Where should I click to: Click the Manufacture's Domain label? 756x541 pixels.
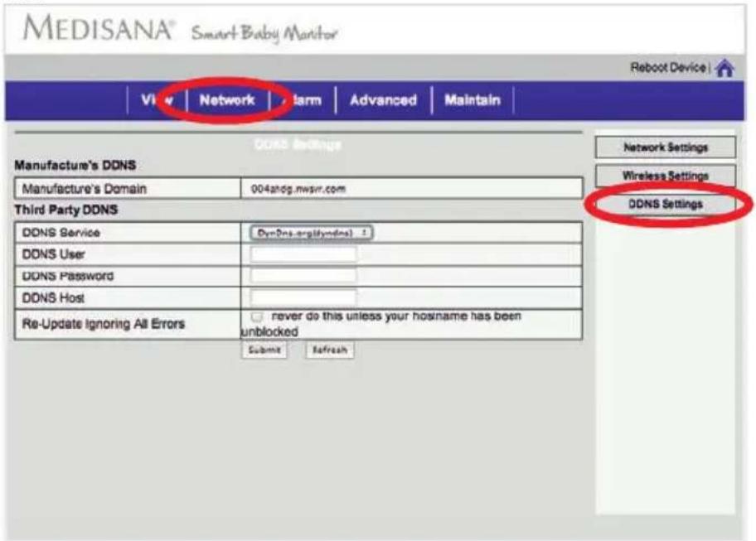84,189
